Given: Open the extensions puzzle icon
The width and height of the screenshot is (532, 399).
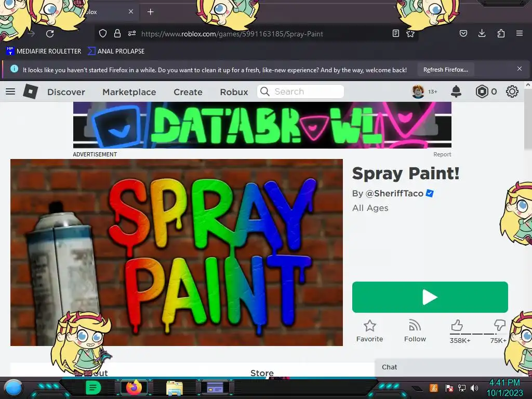Looking at the screenshot, I should 501,33.
